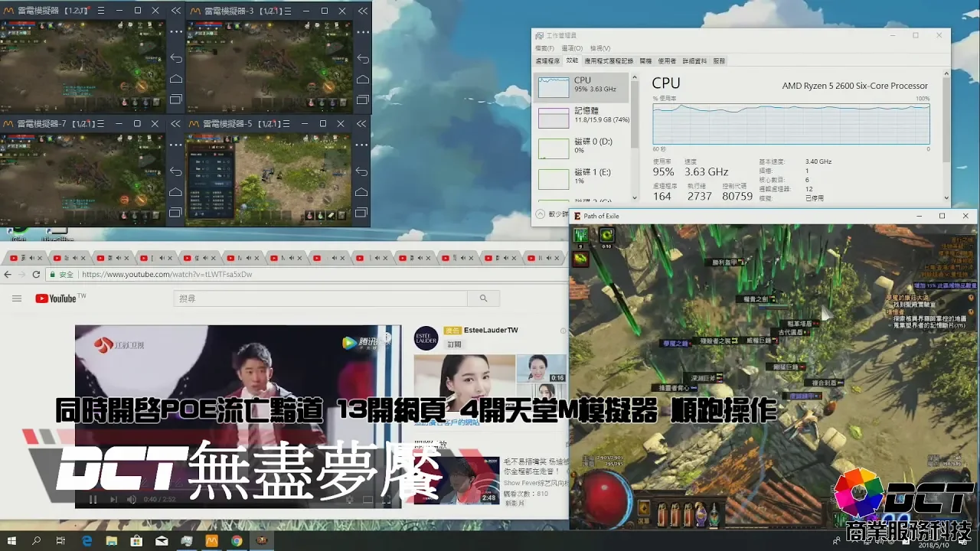The image size is (980, 551).
Task: Select 磁碟 1 (E:) in the performance list
Action: tap(583, 178)
